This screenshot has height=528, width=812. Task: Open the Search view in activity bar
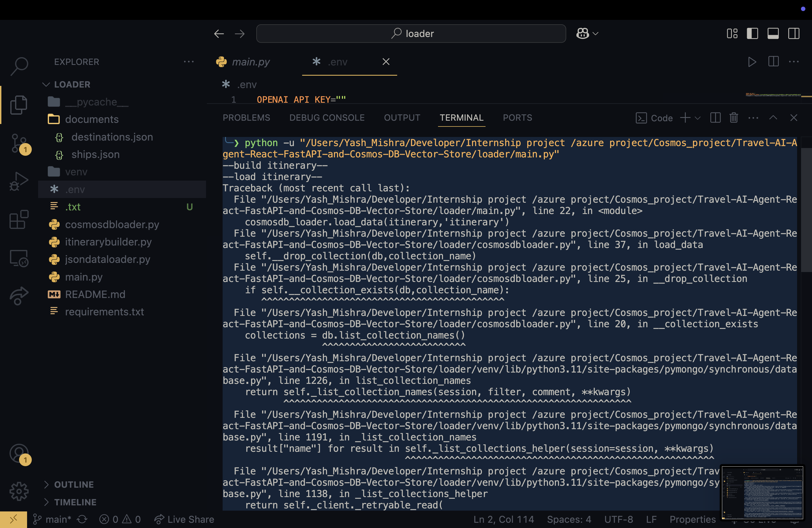click(19, 66)
